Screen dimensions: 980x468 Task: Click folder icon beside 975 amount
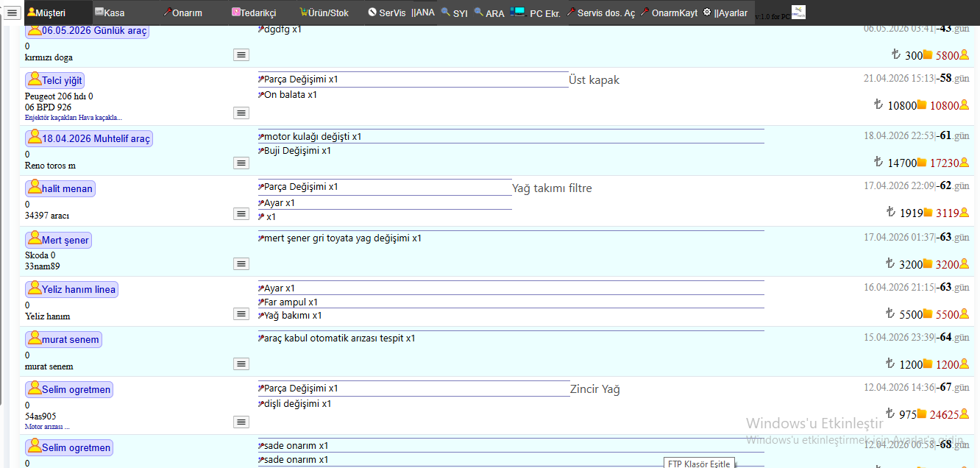coord(922,414)
